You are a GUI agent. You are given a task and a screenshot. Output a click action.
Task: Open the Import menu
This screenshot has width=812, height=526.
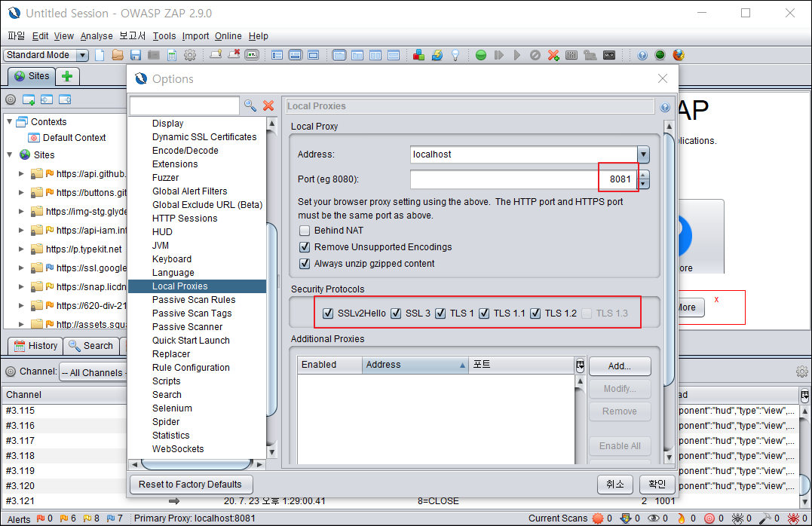[x=195, y=35]
